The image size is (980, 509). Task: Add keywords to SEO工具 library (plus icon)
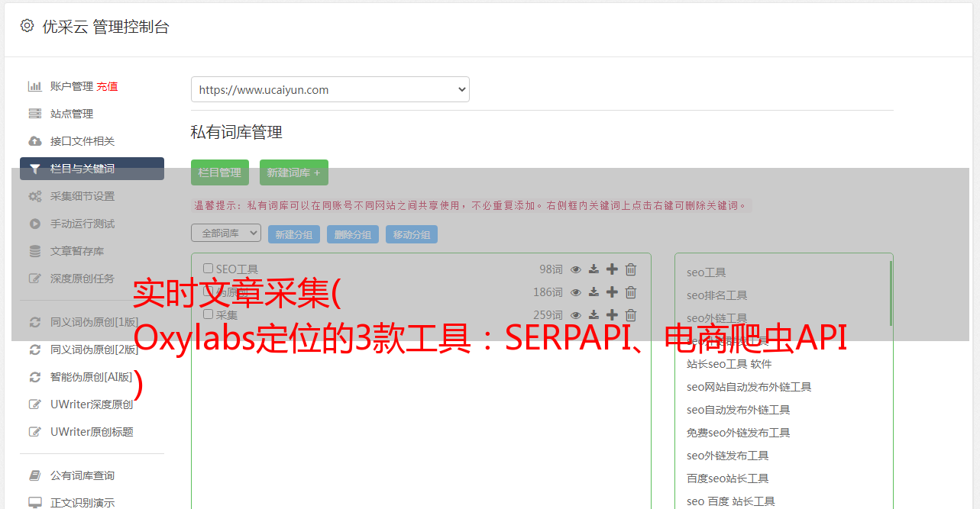click(x=612, y=269)
